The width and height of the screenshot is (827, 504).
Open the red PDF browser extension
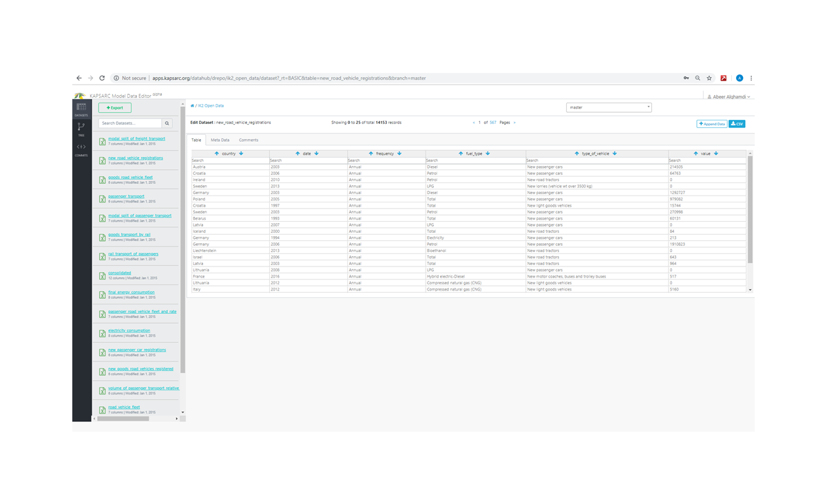tap(724, 78)
